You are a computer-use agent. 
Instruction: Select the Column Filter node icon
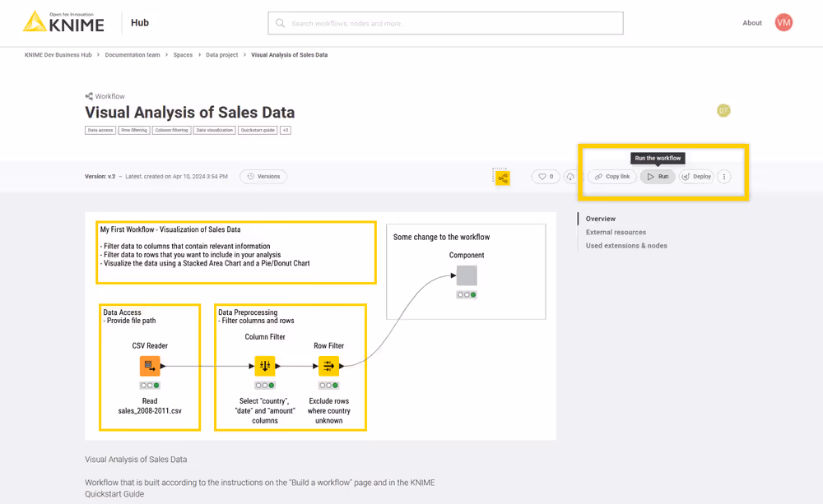click(264, 366)
